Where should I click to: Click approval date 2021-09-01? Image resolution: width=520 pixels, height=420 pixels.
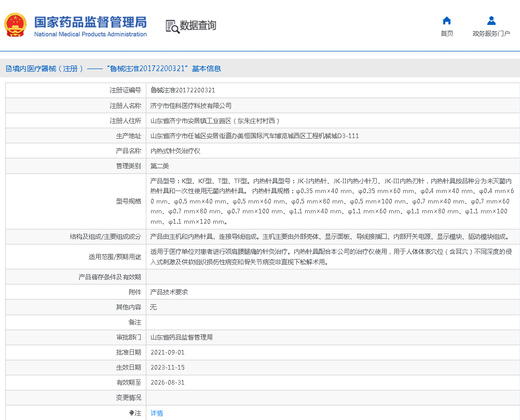(x=168, y=353)
